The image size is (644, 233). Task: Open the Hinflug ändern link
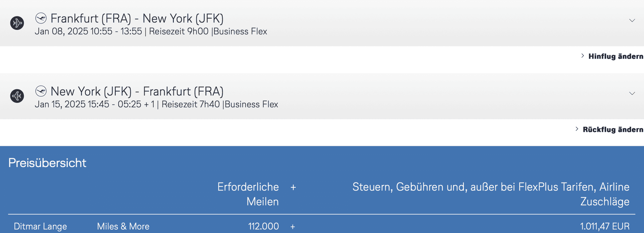coord(615,56)
